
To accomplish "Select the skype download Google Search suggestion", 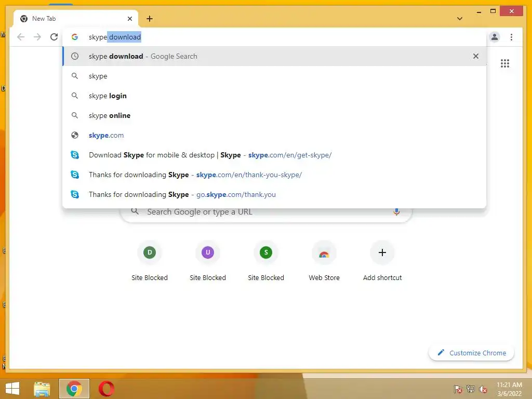I will [x=274, y=56].
